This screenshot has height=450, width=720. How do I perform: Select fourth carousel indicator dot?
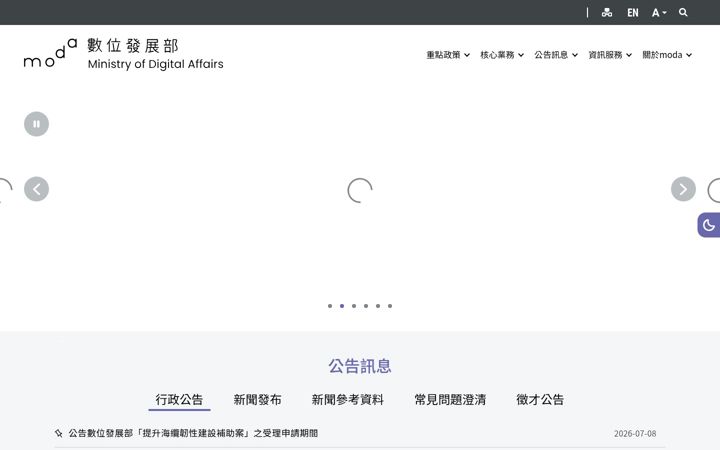[366, 306]
